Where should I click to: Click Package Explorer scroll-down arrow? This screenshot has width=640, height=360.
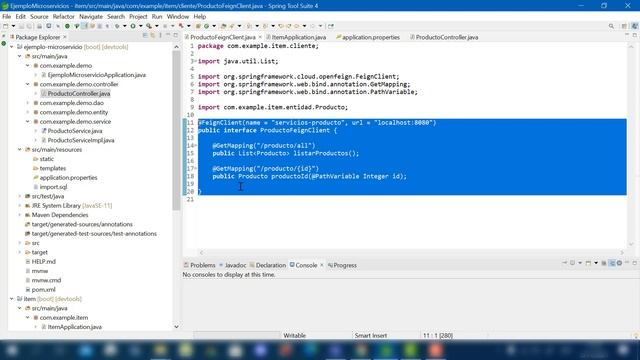pos(176,327)
